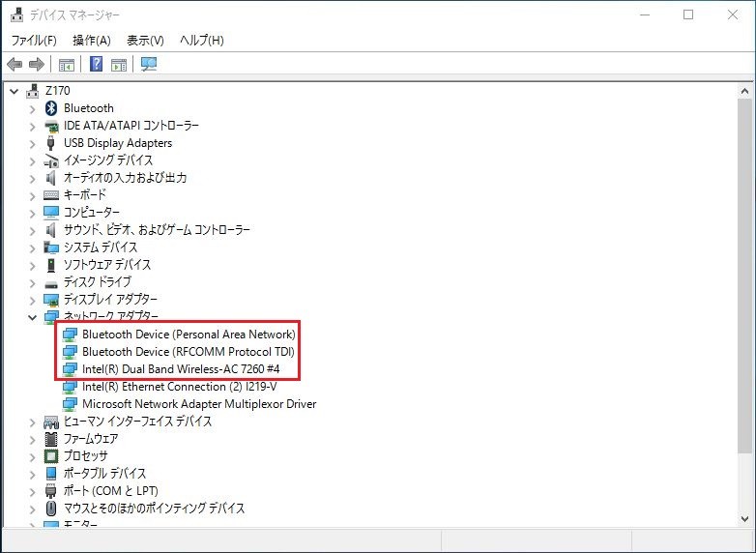Screen dimensions: 756x553
Task: Select the システム デバイス label
Action: [101, 247]
